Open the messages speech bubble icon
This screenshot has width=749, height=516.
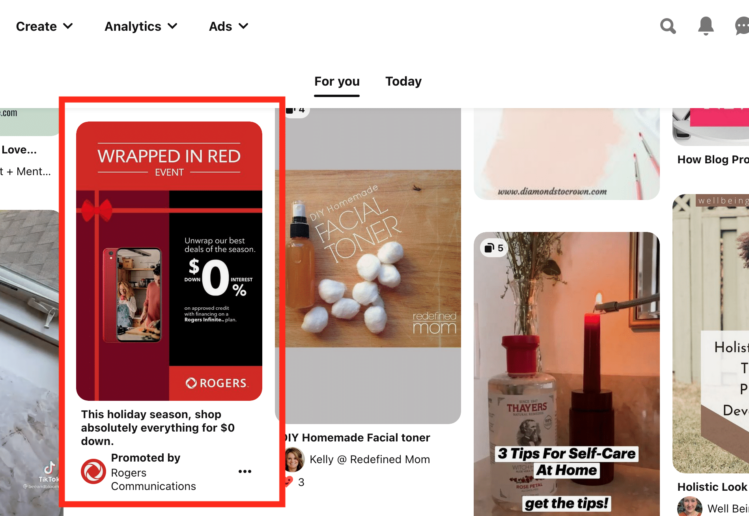coord(742,26)
